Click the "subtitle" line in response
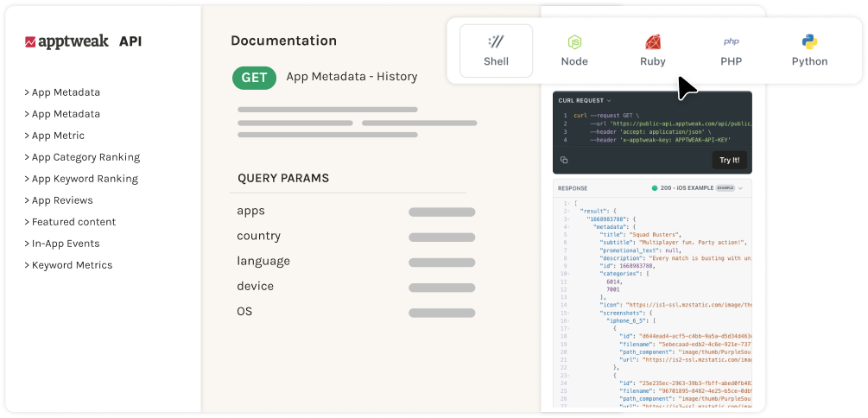Viewport: 868px width, 418px height. pyautogui.click(x=675, y=243)
